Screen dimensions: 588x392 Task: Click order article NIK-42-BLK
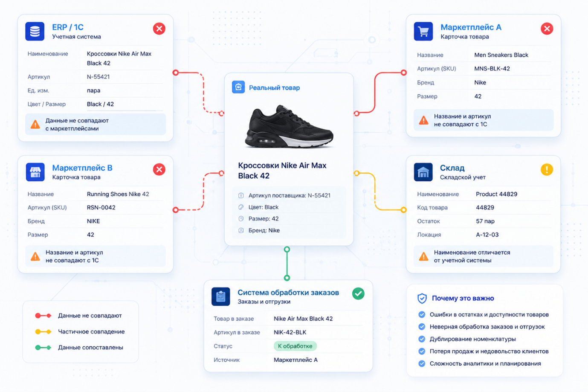click(x=290, y=332)
